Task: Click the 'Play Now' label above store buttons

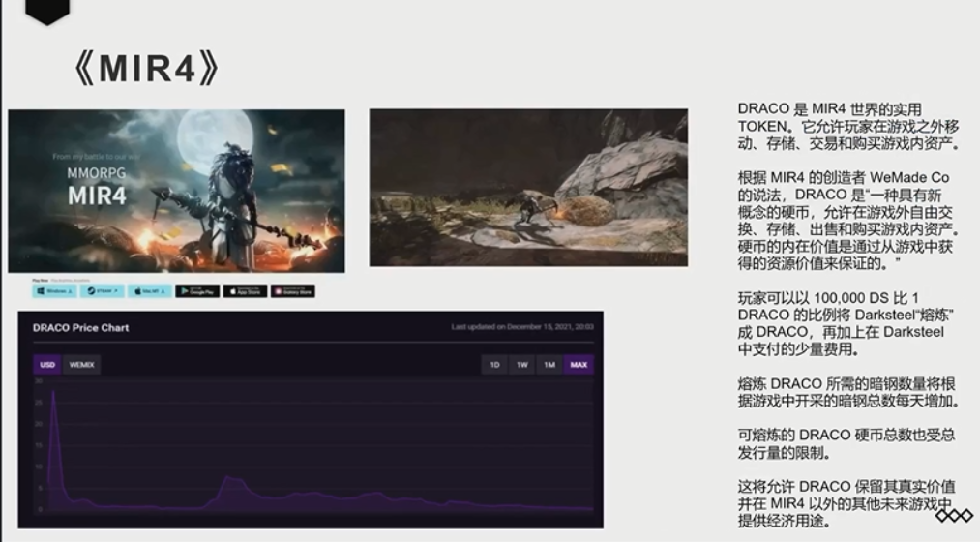Action: [41, 280]
